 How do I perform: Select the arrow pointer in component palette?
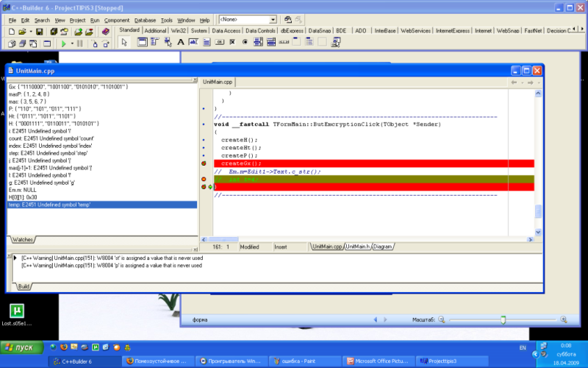pos(124,43)
